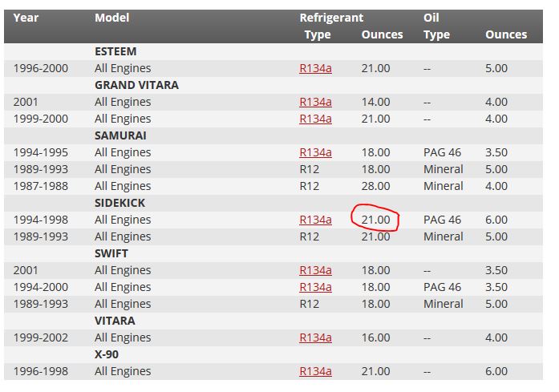Click the Model column header
The height and width of the screenshot is (392, 559).
pyautogui.click(x=111, y=17)
